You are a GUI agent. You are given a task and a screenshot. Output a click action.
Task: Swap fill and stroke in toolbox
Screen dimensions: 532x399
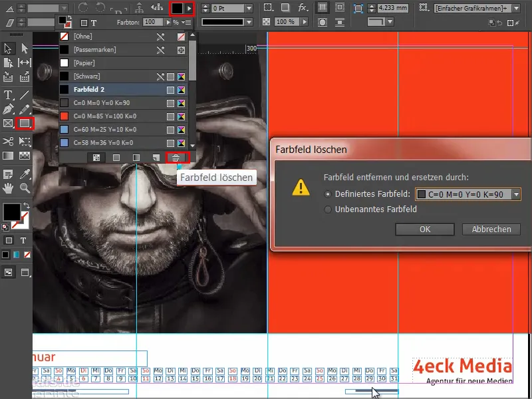point(27,205)
